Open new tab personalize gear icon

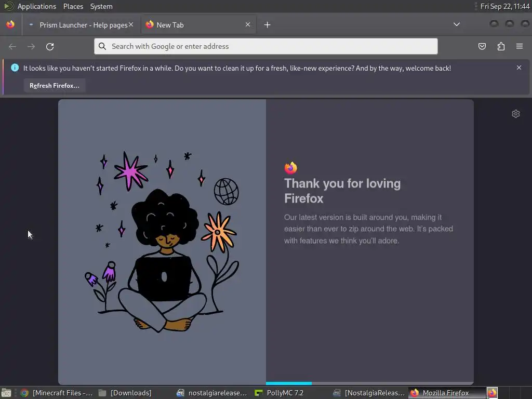pos(516,114)
